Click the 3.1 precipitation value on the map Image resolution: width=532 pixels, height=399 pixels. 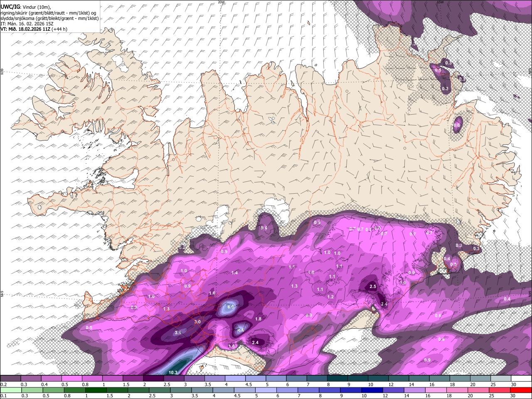coord(178,332)
